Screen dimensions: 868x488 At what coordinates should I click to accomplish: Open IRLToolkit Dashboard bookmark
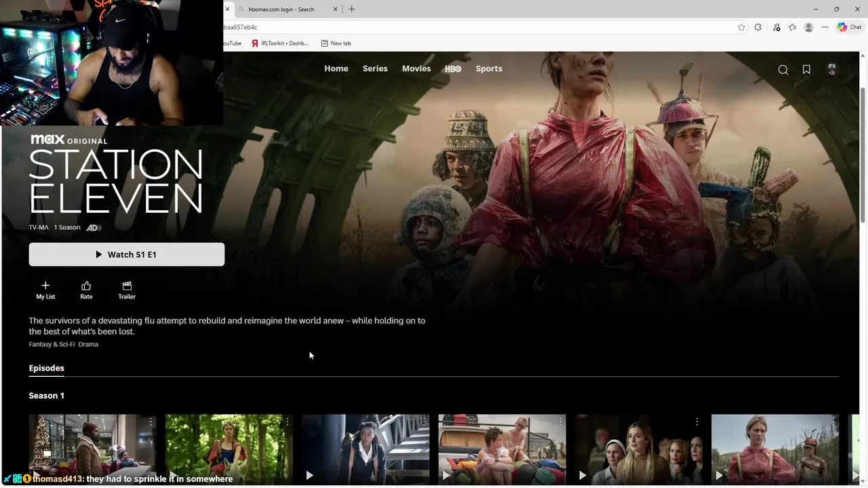tap(279, 43)
